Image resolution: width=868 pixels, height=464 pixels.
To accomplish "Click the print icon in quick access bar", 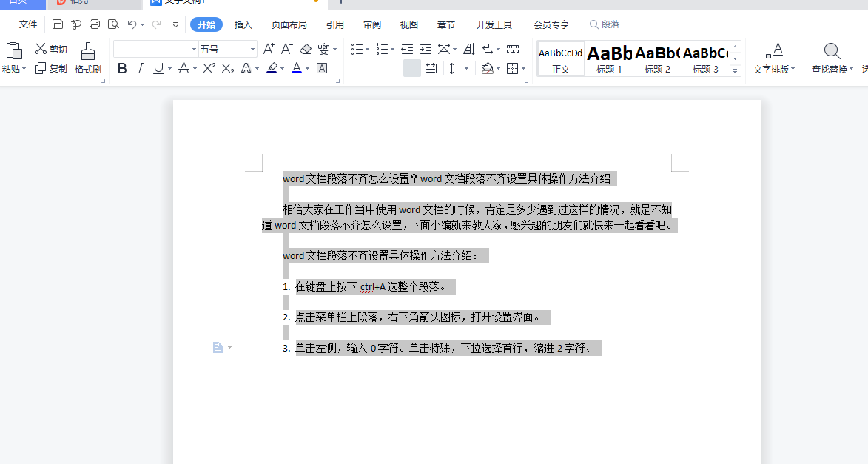I will (95, 24).
